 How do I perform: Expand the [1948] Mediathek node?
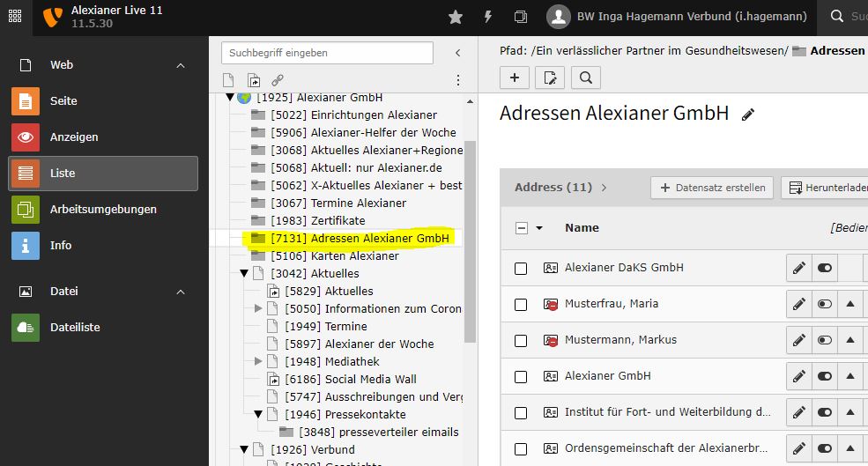[258, 361]
